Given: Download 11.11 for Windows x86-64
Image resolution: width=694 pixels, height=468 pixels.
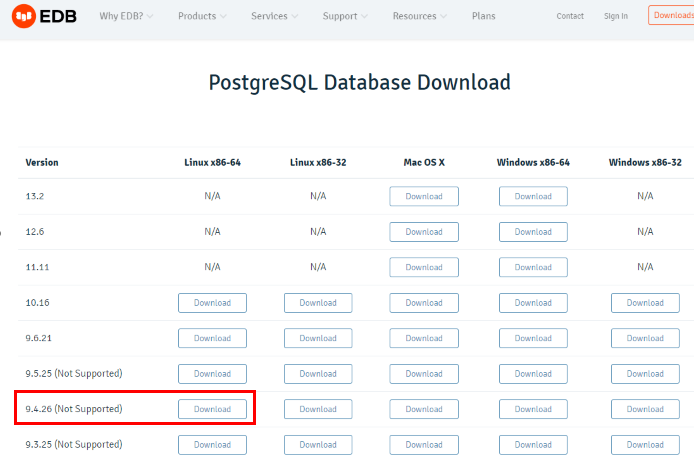Looking at the screenshot, I should 533,267.
